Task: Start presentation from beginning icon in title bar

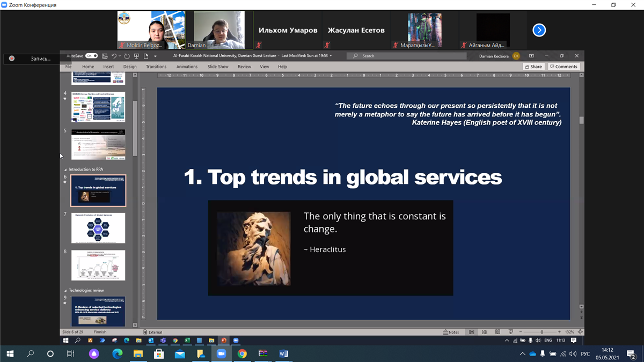Action: click(x=136, y=56)
